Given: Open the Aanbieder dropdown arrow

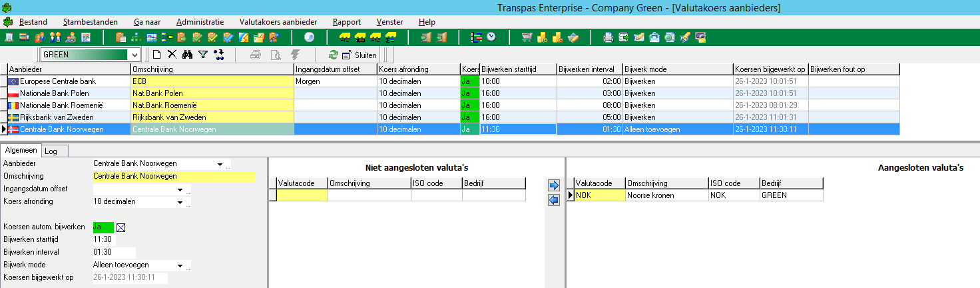Looking at the screenshot, I should pyautogui.click(x=220, y=164).
